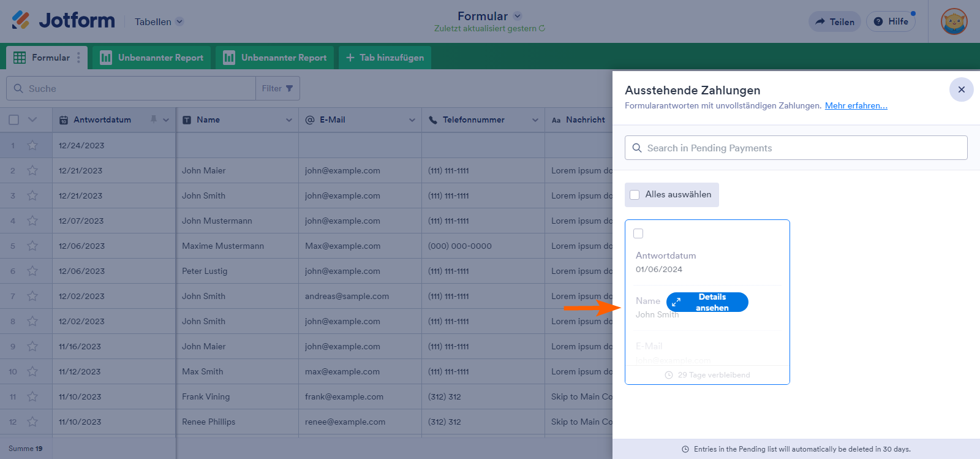Click the 'Renee Phillips' name cell
This screenshot has height=459, width=980.
tap(237, 422)
